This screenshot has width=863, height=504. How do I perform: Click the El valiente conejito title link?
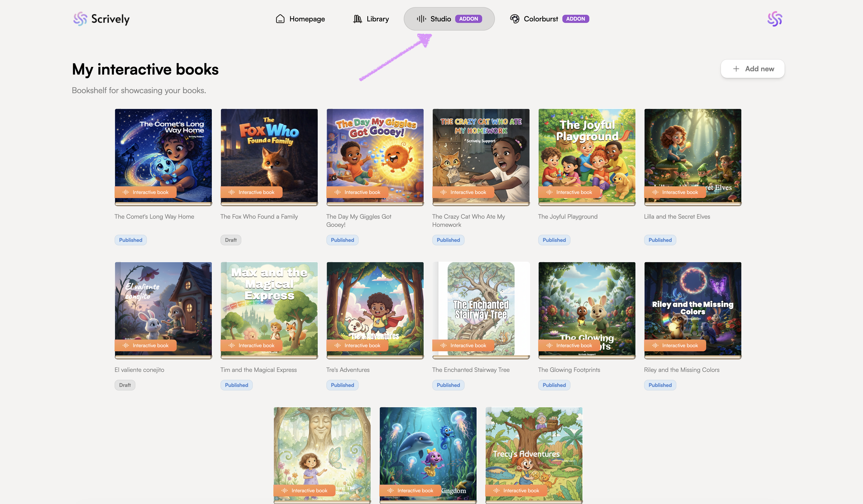coord(140,370)
